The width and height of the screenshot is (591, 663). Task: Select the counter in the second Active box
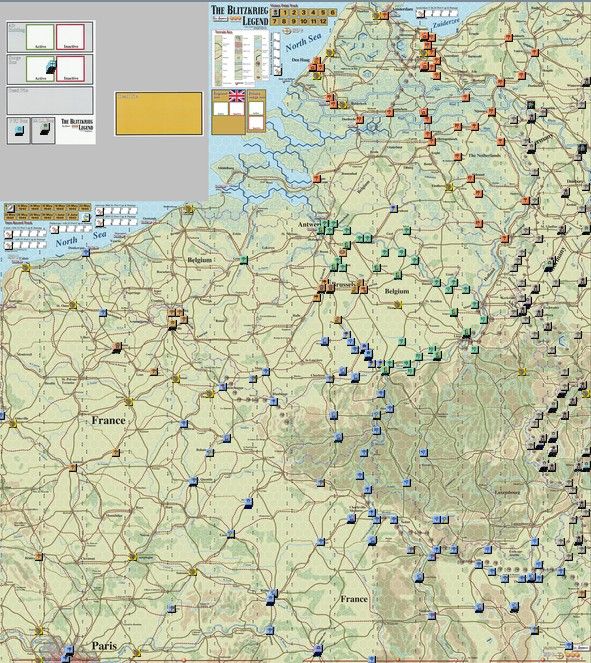50,68
